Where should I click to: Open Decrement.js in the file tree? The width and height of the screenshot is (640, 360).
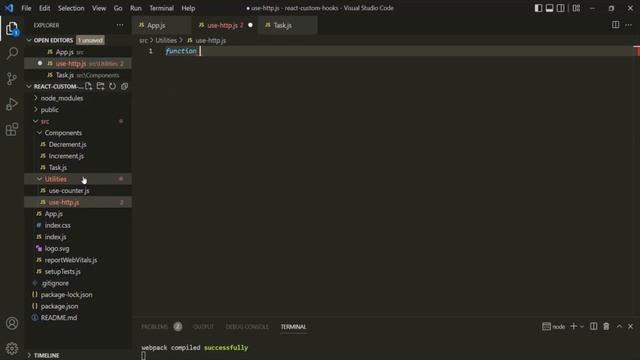tap(67, 144)
